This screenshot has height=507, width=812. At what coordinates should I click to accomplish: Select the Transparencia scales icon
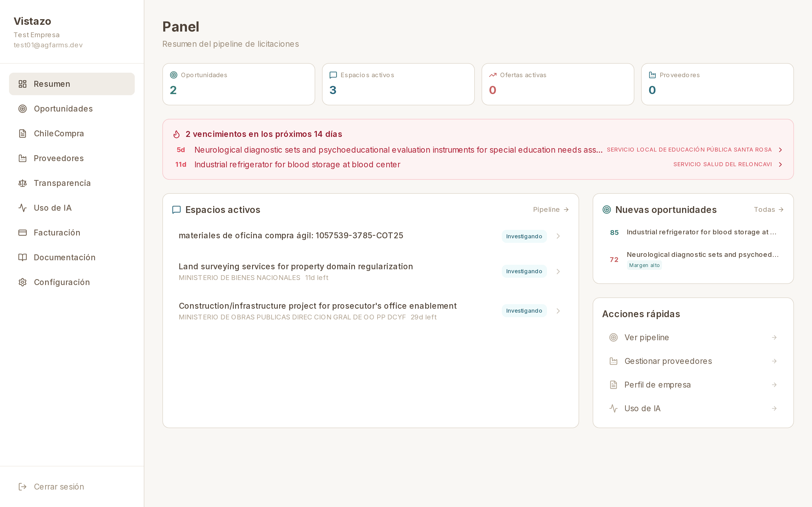pyautogui.click(x=22, y=183)
